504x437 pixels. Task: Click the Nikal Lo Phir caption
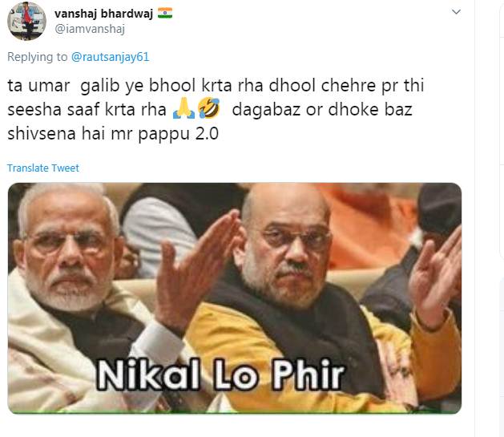pos(220,375)
